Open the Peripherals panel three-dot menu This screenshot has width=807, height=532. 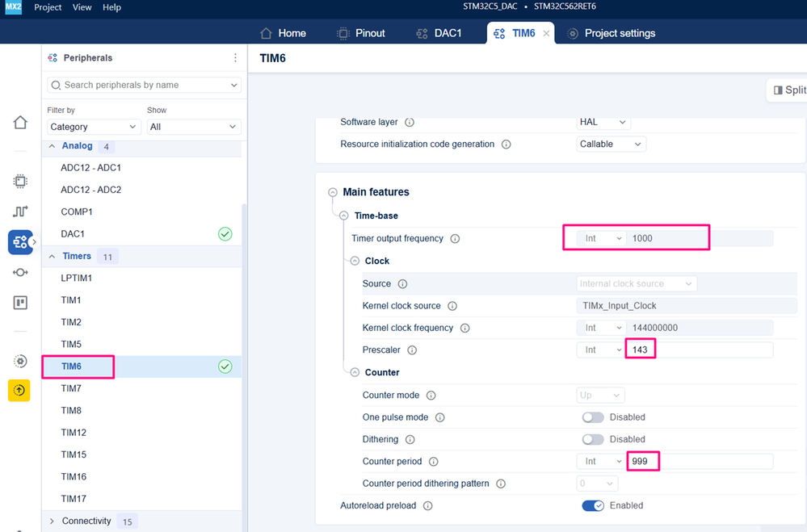pyautogui.click(x=235, y=57)
